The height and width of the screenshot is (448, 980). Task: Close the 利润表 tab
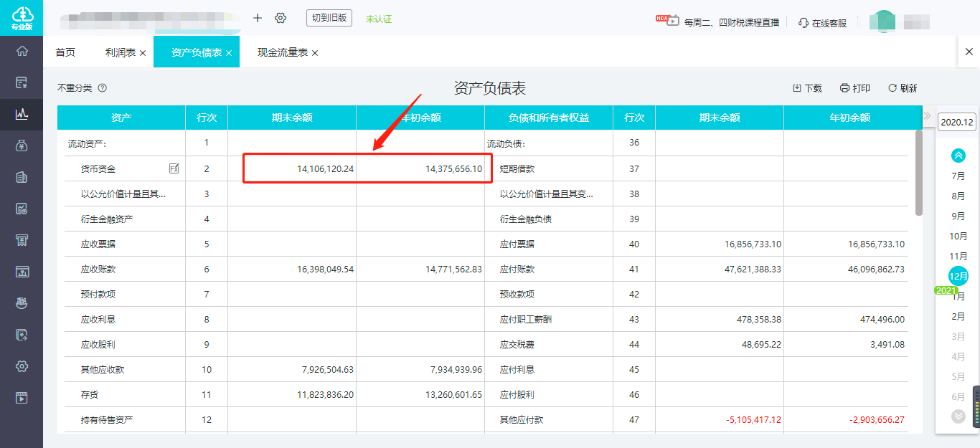143,53
